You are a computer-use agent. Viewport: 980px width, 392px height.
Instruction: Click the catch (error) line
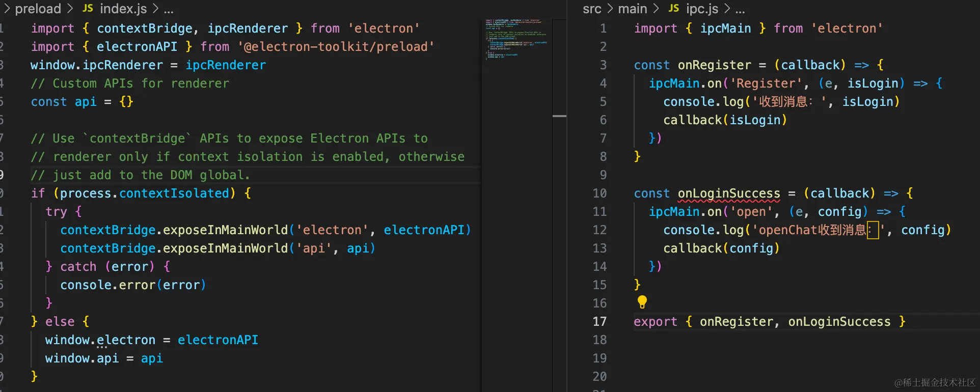point(107,267)
